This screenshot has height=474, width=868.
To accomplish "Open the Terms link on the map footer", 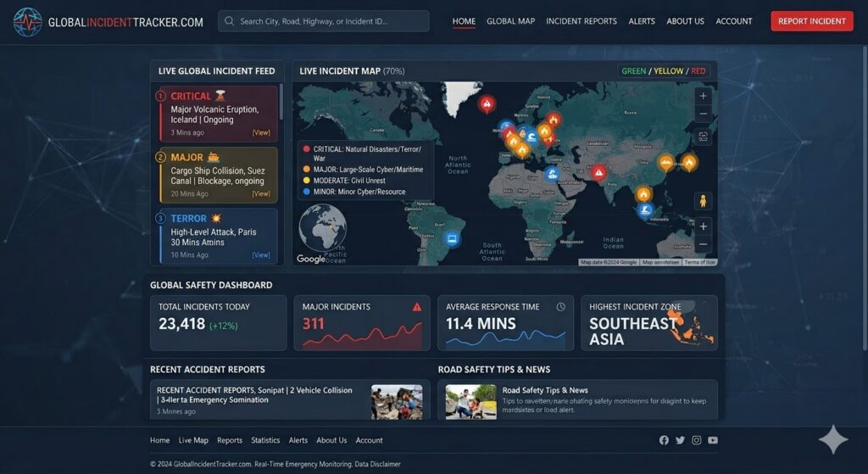I will 699,262.
